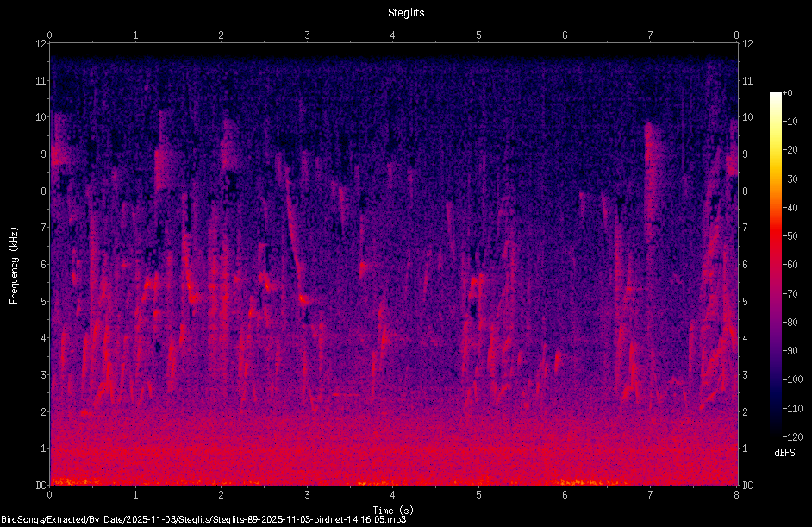Click the 8 second mark on bottom axis
Screen dimensions: 812x527
tap(736, 495)
